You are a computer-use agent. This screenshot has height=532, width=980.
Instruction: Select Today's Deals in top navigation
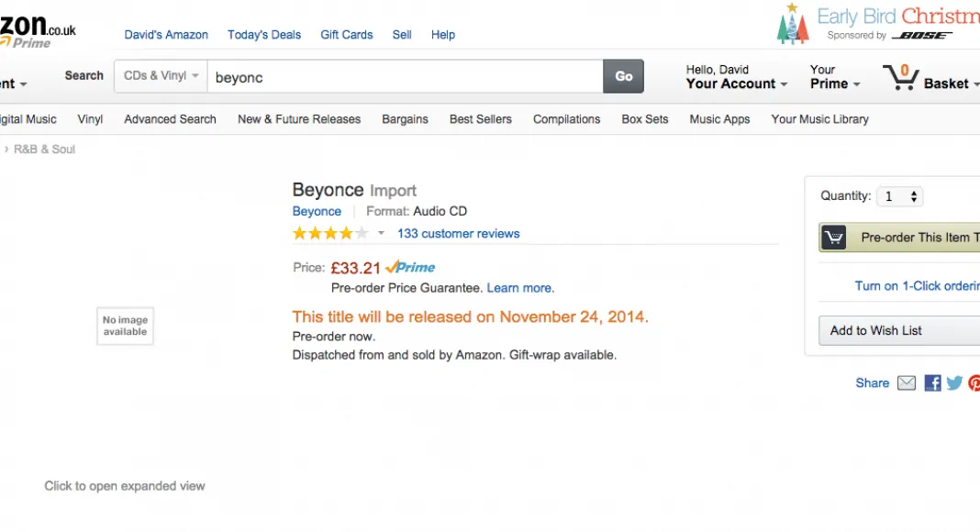(x=264, y=35)
